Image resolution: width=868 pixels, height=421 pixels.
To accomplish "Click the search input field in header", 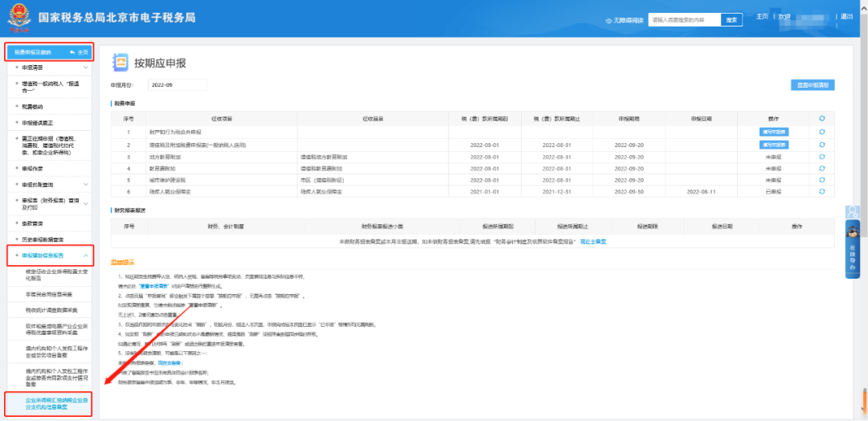I will (x=684, y=20).
